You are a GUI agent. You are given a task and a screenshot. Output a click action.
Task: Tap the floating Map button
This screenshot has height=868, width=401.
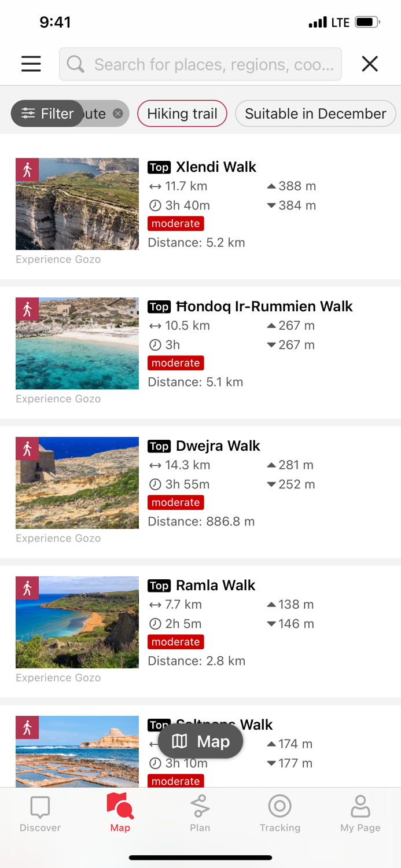point(200,741)
